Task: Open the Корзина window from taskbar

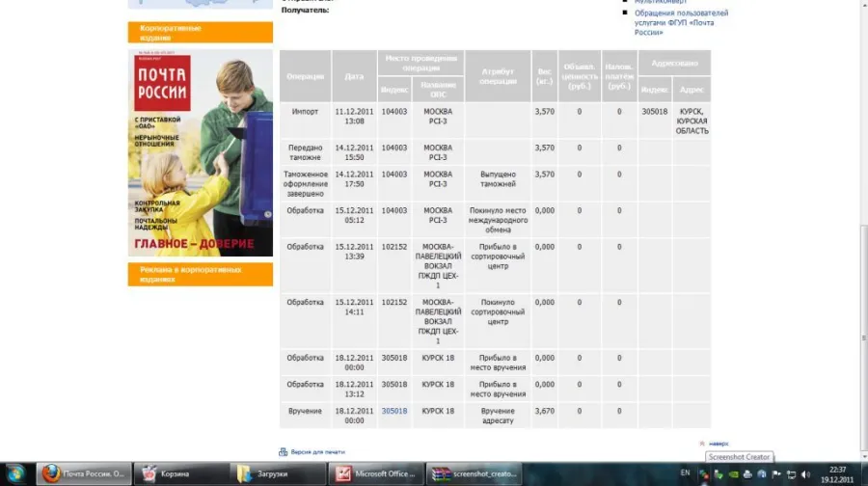Action: coord(181,473)
